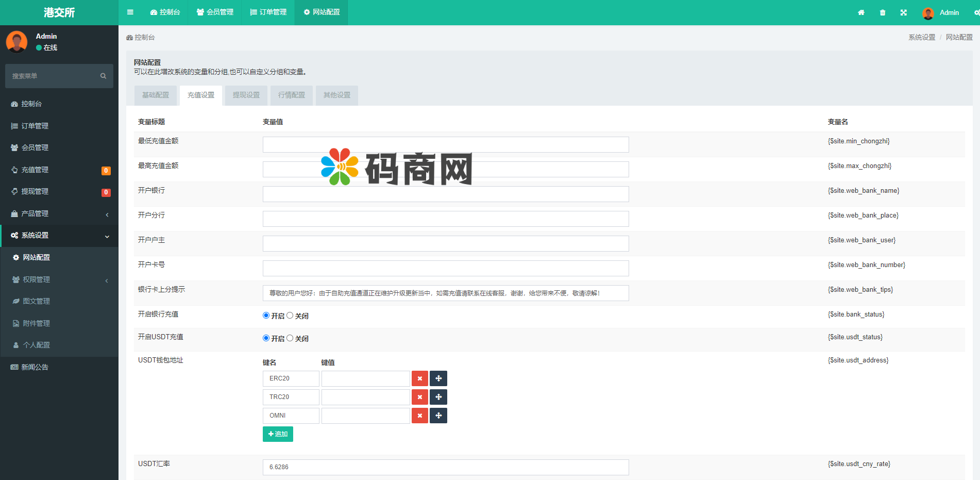
Task: Open 控制台 in the sidebar
Action: (59, 104)
